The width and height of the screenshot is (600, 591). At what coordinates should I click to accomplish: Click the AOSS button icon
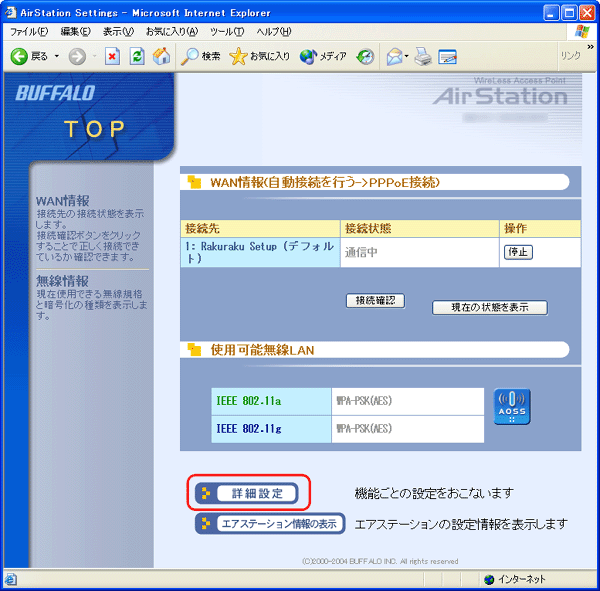[512, 407]
